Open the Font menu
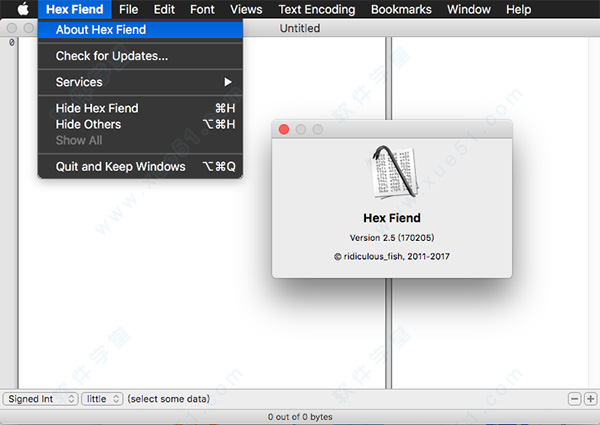This screenshot has height=425, width=600. (202, 9)
